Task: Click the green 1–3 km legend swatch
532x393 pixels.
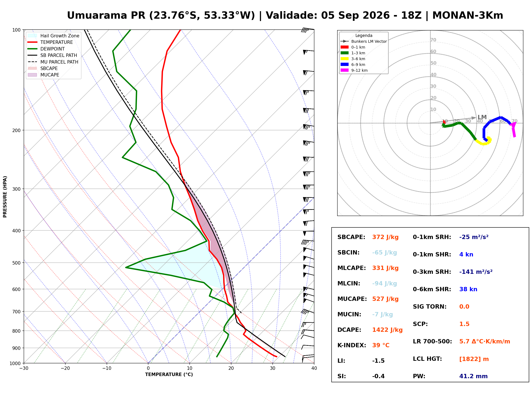Action: click(x=344, y=53)
